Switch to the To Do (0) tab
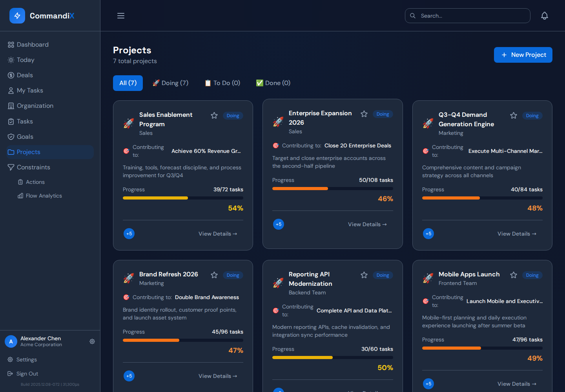This screenshot has width=565, height=392. pyautogui.click(x=222, y=83)
